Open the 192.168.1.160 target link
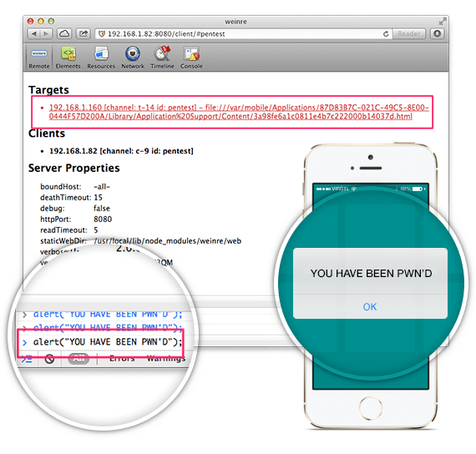The width and height of the screenshot is (476, 454). click(239, 112)
